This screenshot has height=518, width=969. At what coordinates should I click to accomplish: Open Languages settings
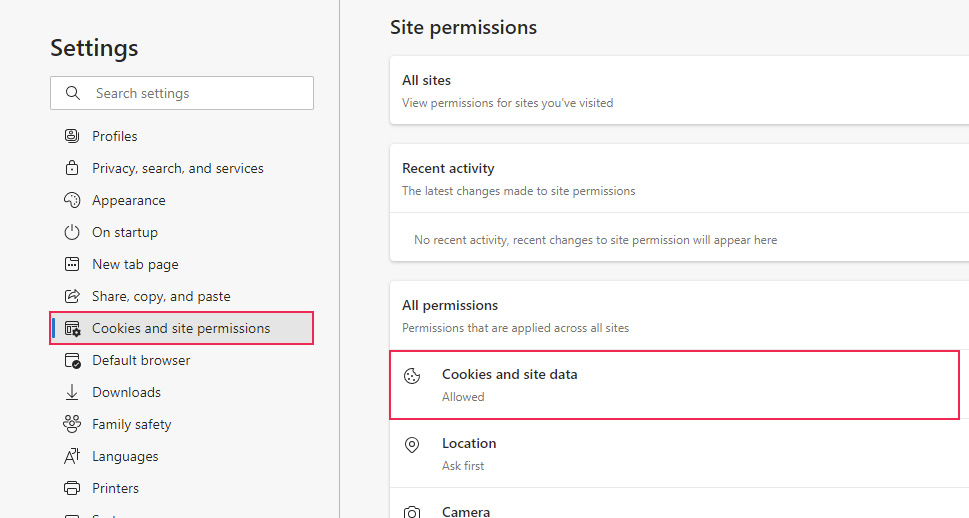click(x=125, y=456)
